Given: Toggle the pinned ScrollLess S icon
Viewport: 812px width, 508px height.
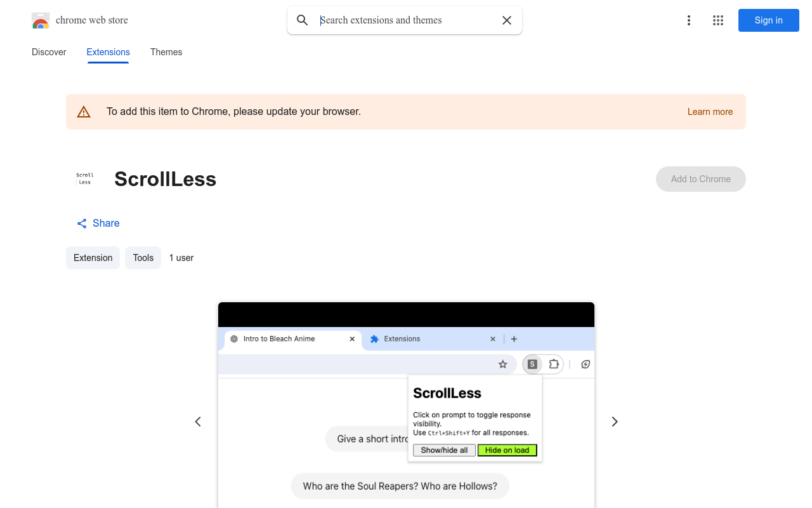Looking at the screenshot, I should [532, 364].
